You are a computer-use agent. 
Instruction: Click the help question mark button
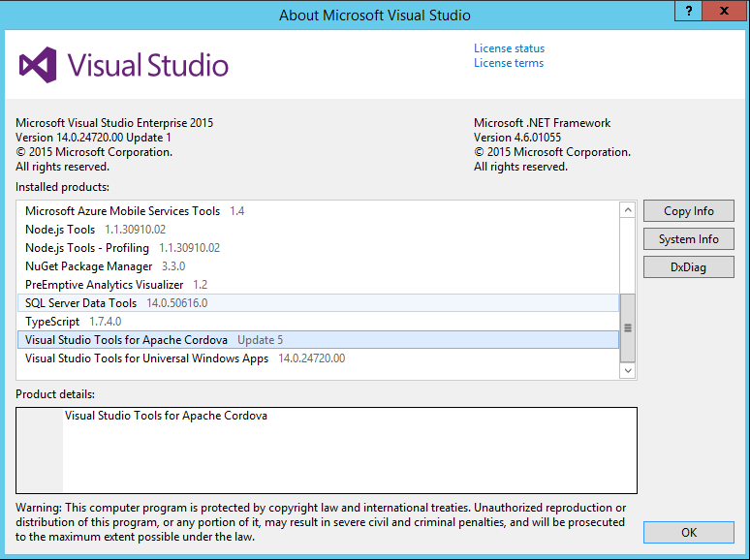click(x=688, y=11)
